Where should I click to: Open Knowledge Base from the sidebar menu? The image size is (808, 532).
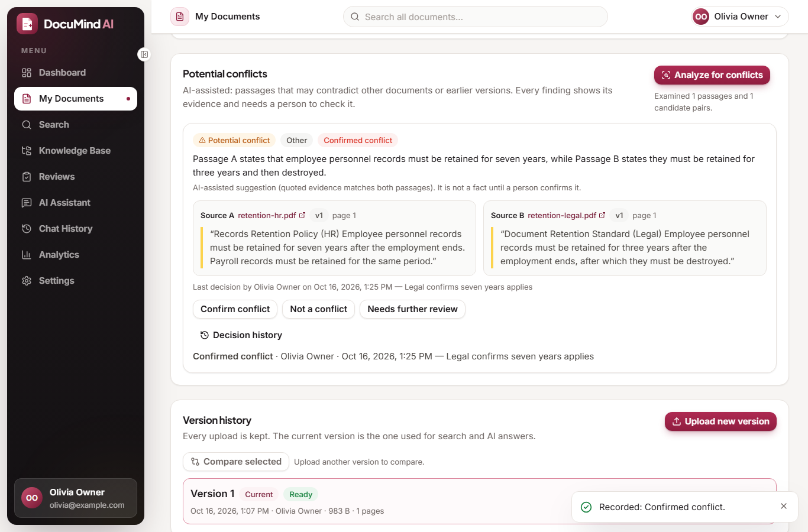76,151
